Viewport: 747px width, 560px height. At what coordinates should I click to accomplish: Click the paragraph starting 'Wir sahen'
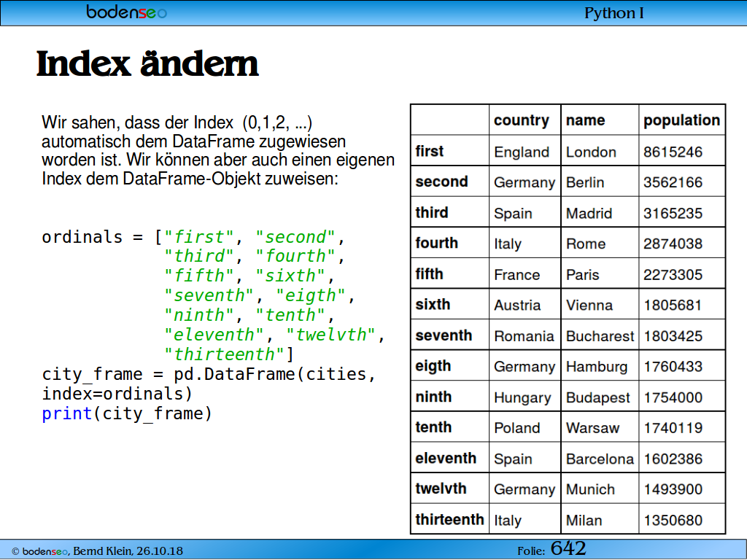tap(217, 150)
